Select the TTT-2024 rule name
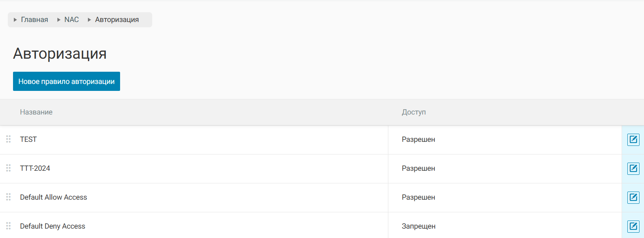The height and width of the screenshot is (238, 644). [35, 168]
